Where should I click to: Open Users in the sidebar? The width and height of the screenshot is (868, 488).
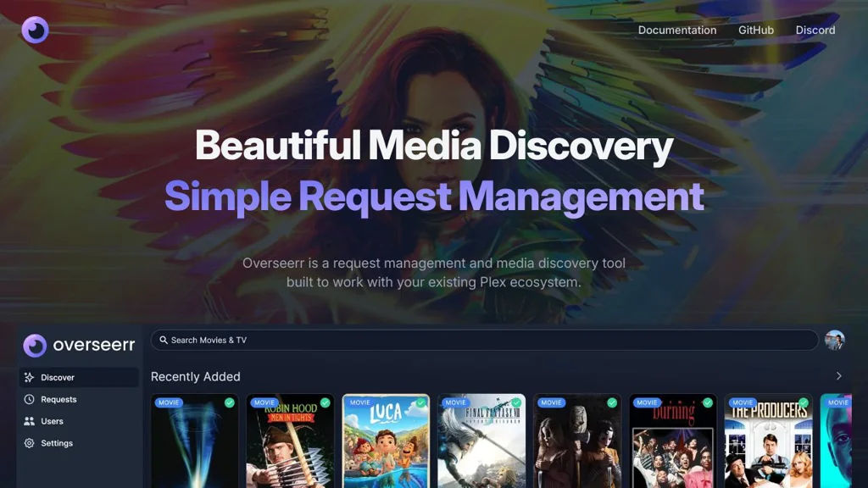coord(78,421)
